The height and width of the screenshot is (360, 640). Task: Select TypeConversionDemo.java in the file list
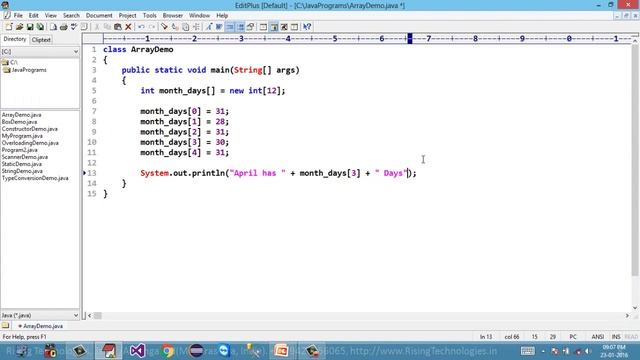(35, 178)
